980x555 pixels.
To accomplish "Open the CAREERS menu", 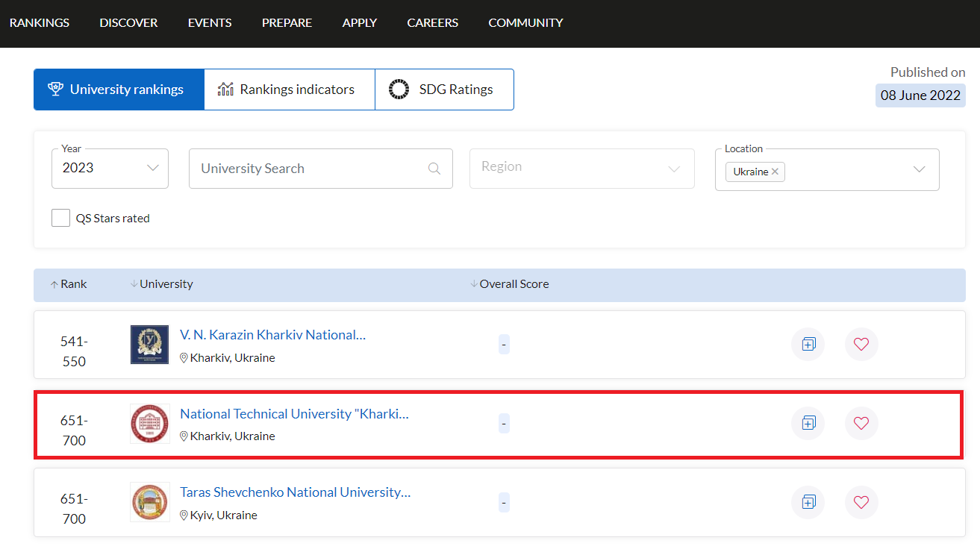I will (x=433, y=23).
